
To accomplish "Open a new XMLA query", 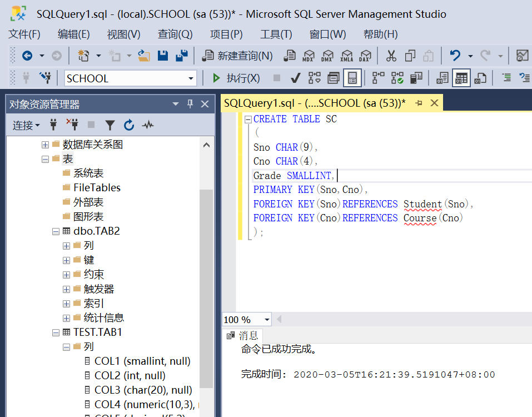I will (x=346, y=55).
